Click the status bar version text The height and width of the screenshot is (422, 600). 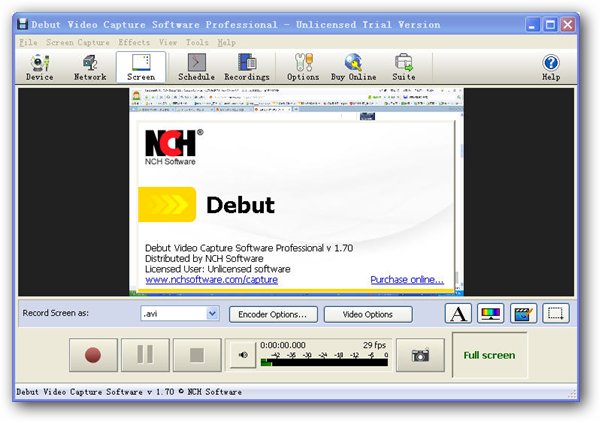(x=129, y=392)
